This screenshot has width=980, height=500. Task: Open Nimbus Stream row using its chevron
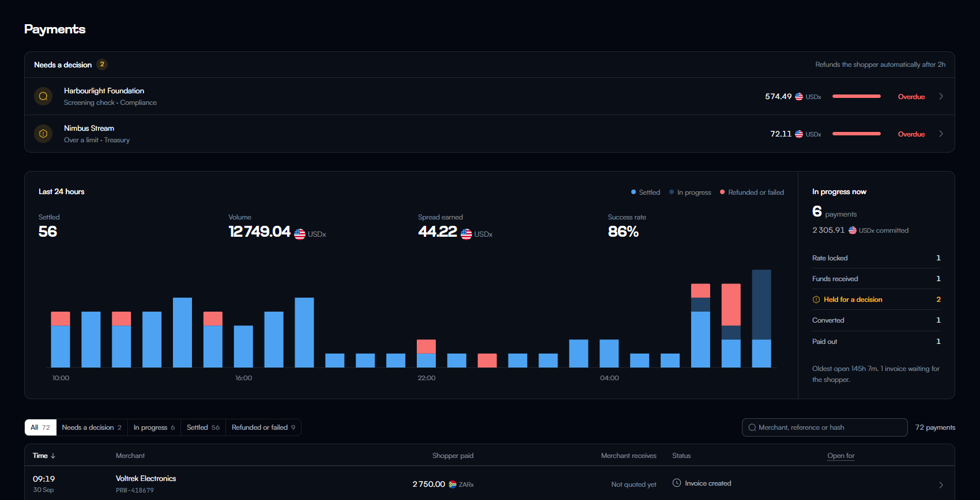pos(941,134)
